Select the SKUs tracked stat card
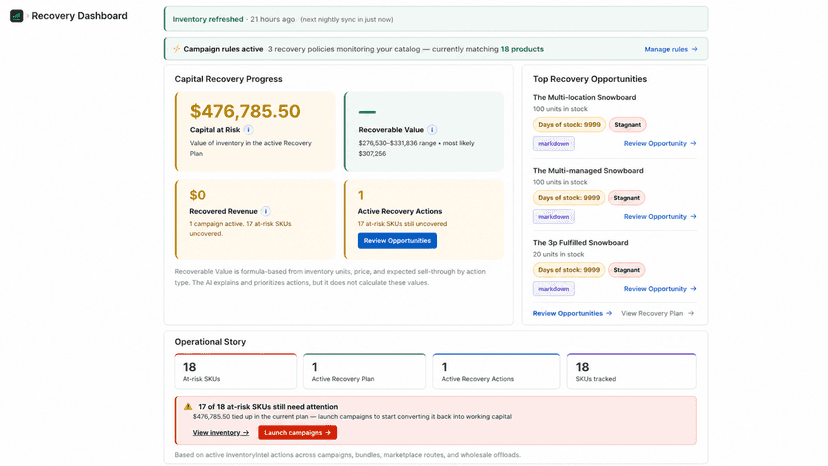 click(632, 371)
